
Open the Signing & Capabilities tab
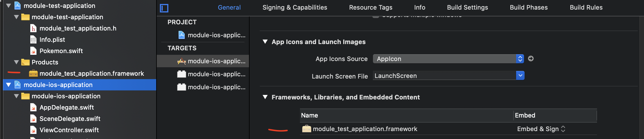coord(295,8)
